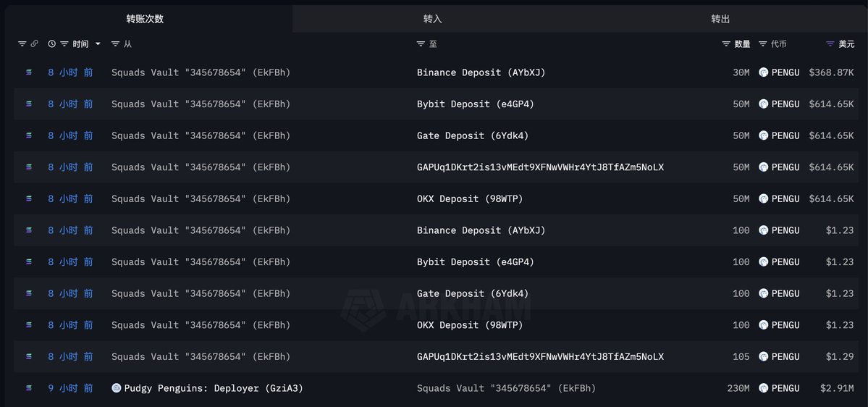Click the link icon in the table header
Viewport: 868px width, 407px height.
(x=34, y=44)
